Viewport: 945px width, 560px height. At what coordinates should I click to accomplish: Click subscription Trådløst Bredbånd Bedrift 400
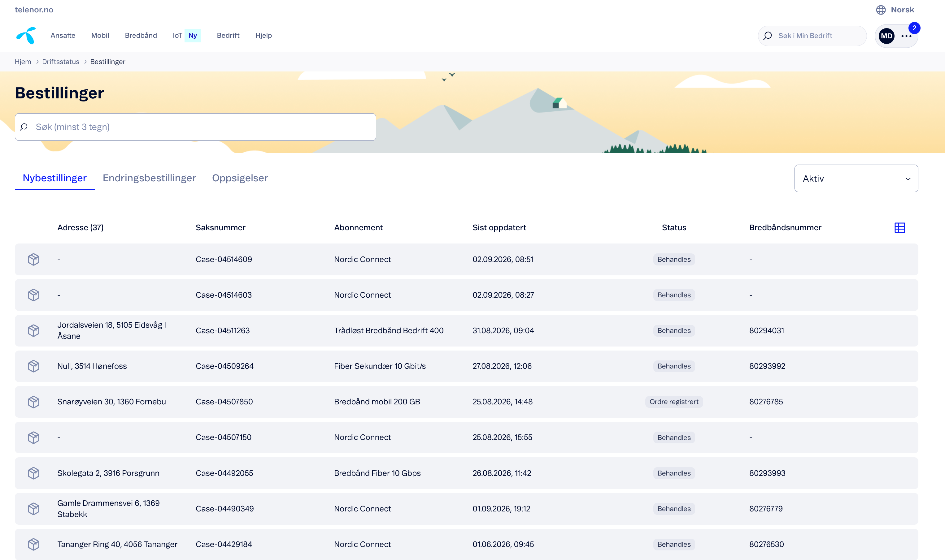[389, 330]
